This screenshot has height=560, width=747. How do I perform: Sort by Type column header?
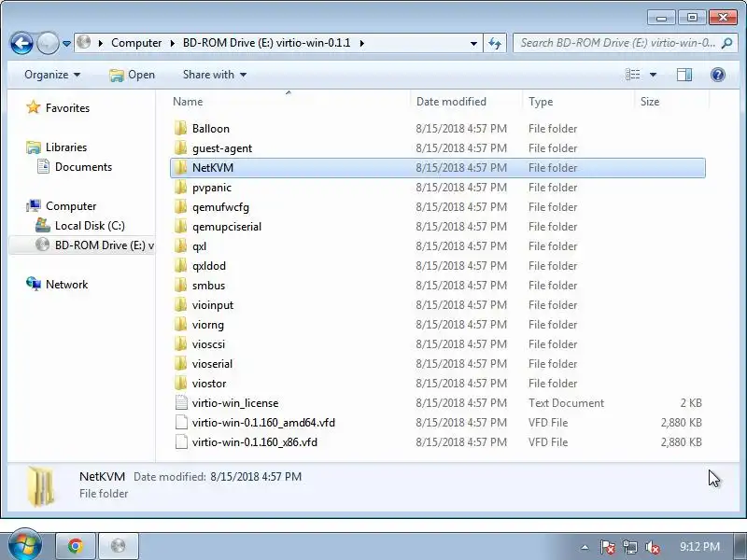pos(541,102)
